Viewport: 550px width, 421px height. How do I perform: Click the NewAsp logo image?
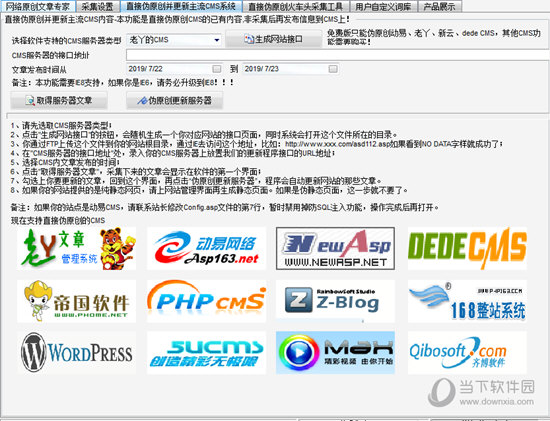[x=335, y=248]
